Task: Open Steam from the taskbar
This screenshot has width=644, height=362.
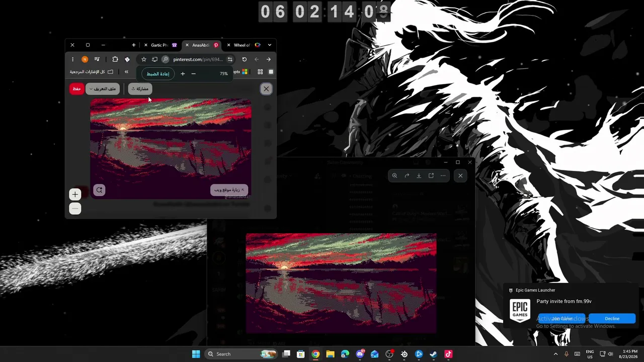Action: pos(433,354)
